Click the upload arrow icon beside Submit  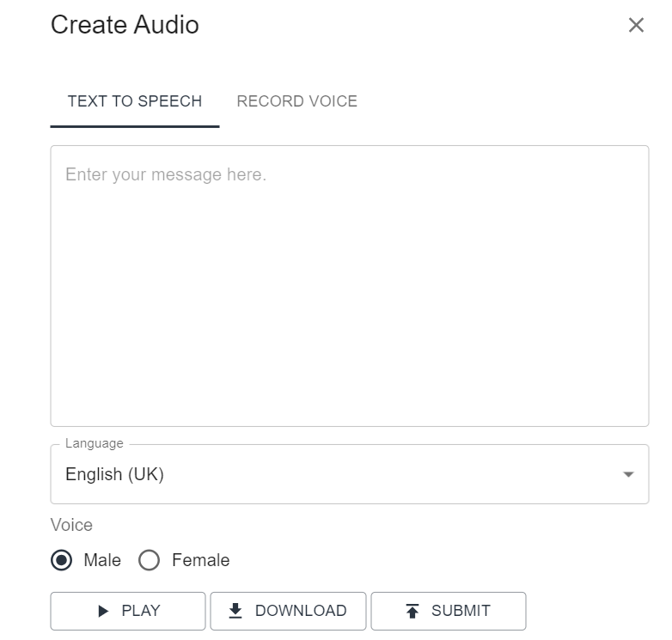coord(412,611)
